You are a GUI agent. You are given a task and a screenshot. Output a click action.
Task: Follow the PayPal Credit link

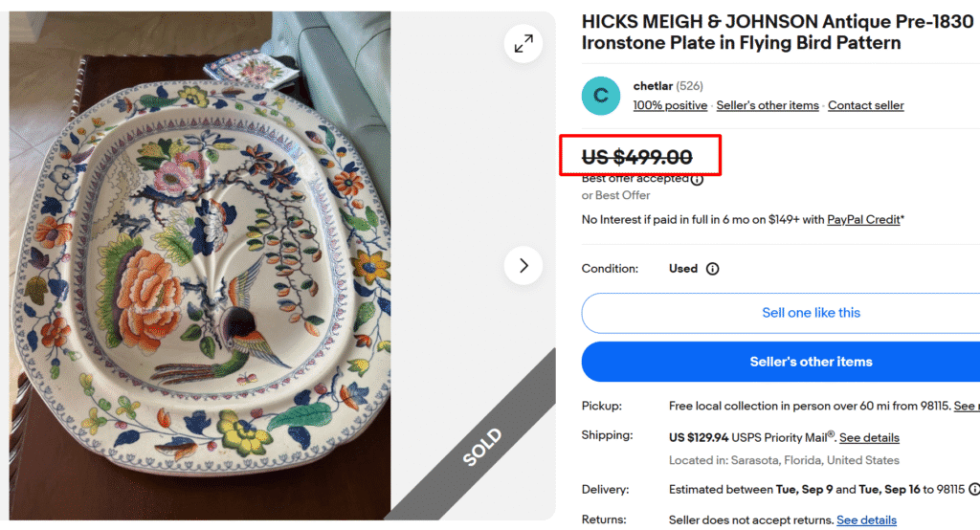click(x=863, y=220)
